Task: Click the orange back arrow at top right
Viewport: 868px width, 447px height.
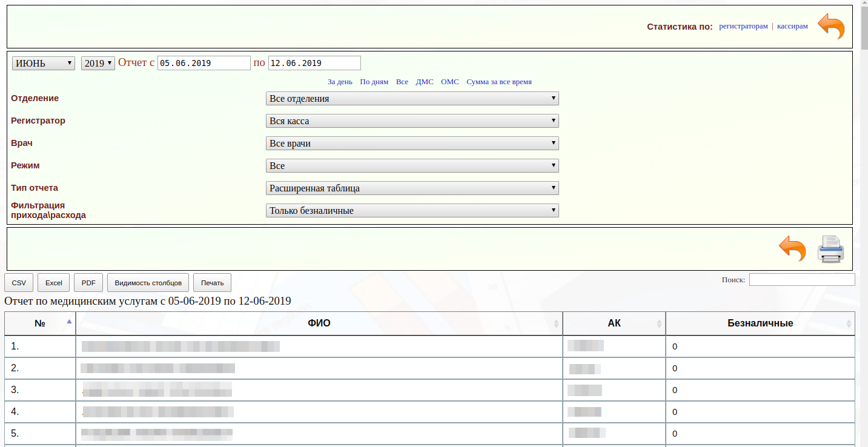Action: (x=831, y=27)
